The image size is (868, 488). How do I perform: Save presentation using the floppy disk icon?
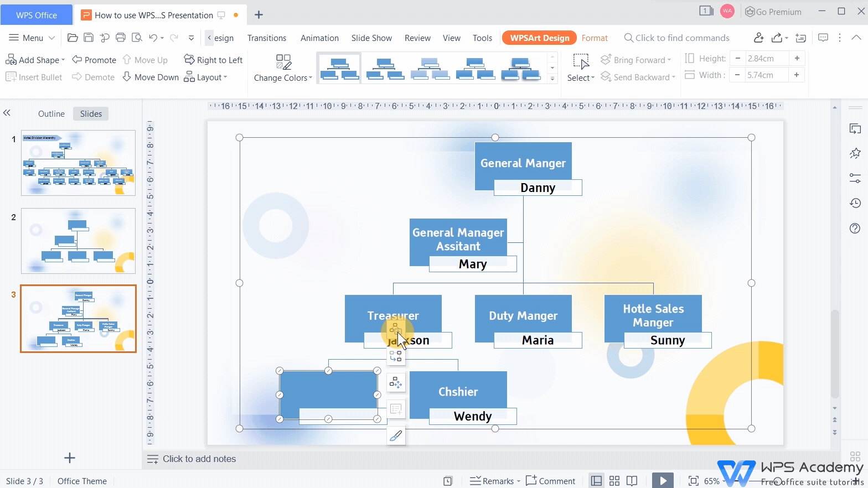click(x=89, y=38)
